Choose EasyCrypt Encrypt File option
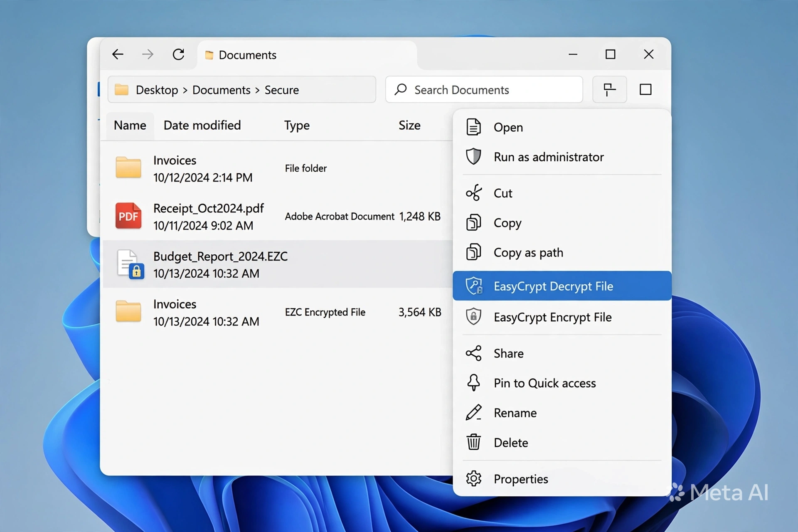Image resolution: width=798 pixels, height=532 pixels. (562, 317)
